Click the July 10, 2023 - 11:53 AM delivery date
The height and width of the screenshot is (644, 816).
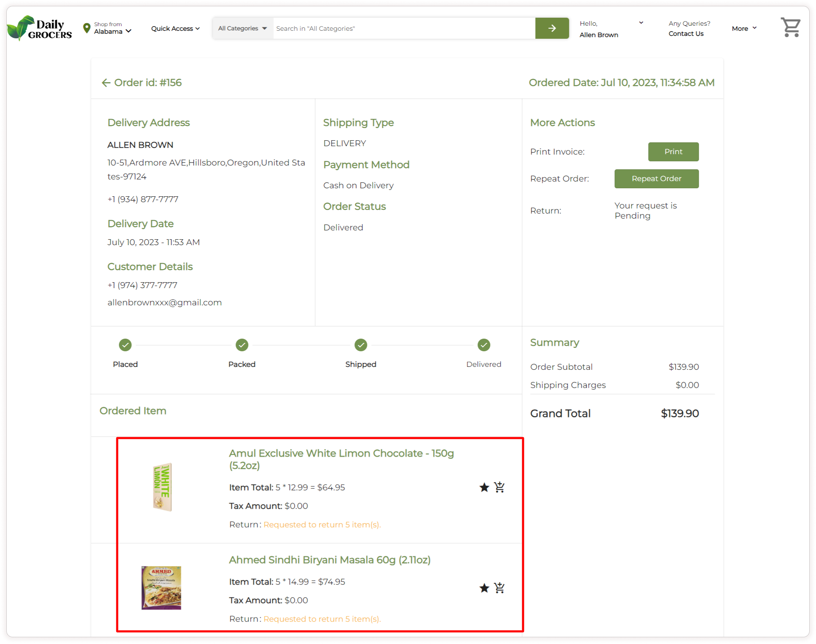tap(153, 242)
